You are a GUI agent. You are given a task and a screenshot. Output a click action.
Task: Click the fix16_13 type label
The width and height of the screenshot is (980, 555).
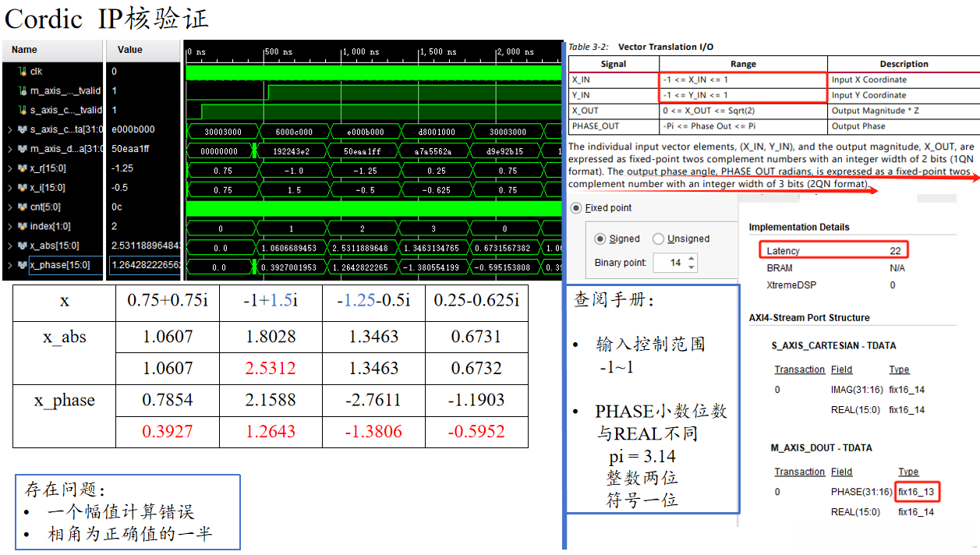[917, 492]
